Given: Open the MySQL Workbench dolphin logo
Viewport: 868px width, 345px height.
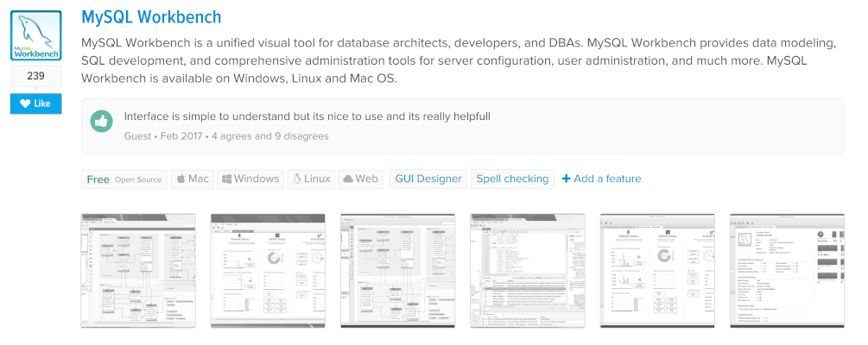Looking at the screenshot, I should [36, 35].
